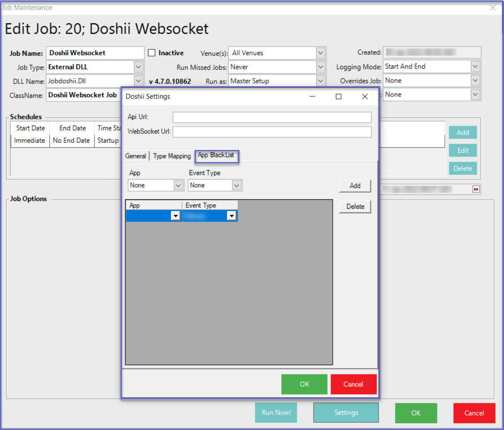Toggle the Inactive checkbox
Screen dimensions: 504x430
[152, 53]
